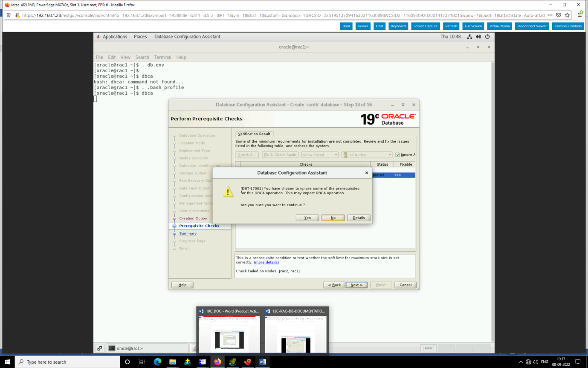Open the green frog app in taskbar
The height and width of the screenshot is (368, 588).
[x=232, y=362]
